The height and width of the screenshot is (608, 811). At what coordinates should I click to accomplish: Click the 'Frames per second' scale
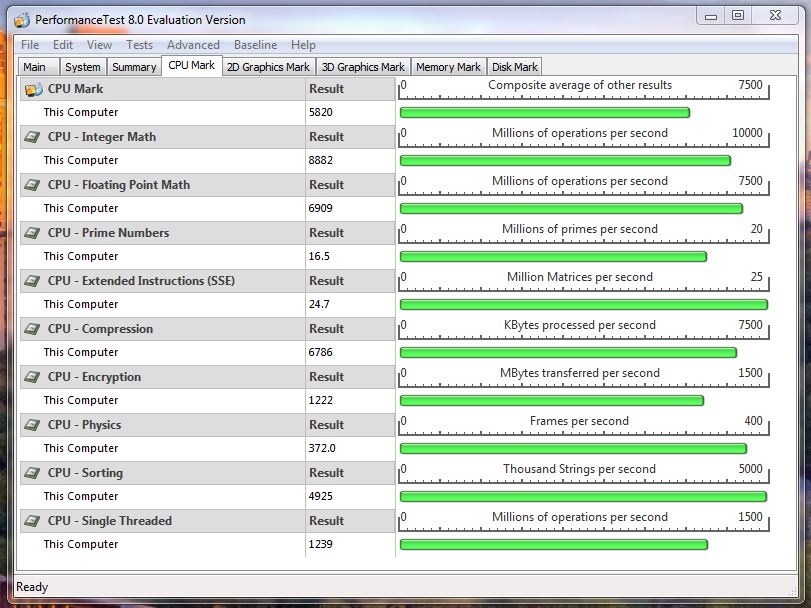(584, 425)
